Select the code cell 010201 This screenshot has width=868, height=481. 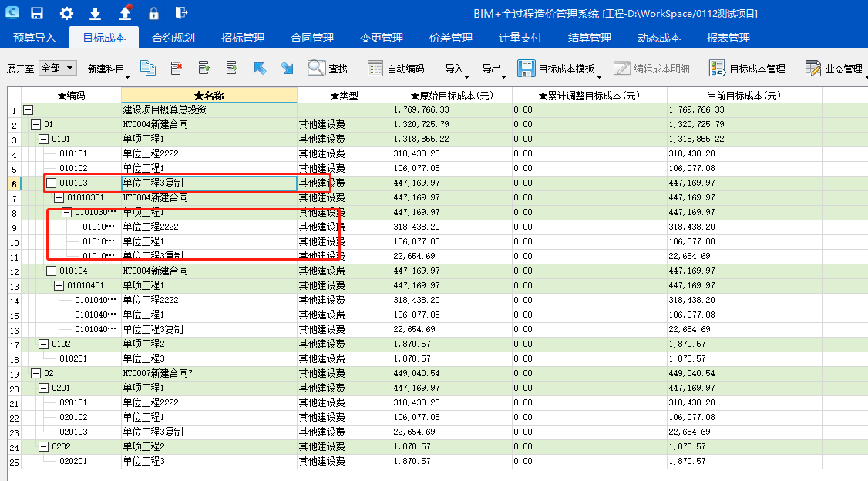(73, 358)
